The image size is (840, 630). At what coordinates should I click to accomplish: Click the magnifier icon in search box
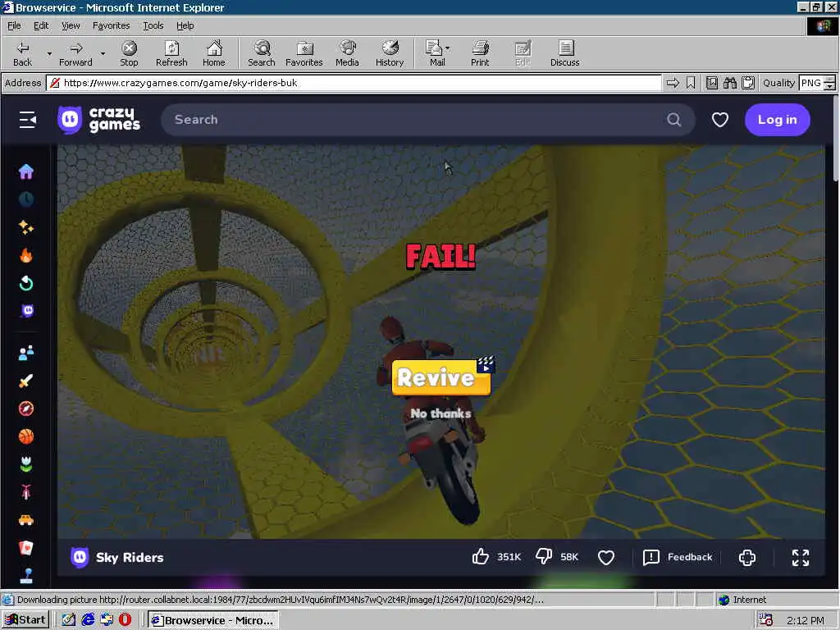coord(674,120)
